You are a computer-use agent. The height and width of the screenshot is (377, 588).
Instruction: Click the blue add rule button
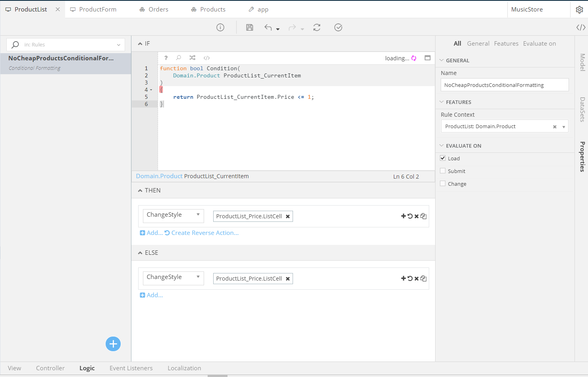[113, 344]
